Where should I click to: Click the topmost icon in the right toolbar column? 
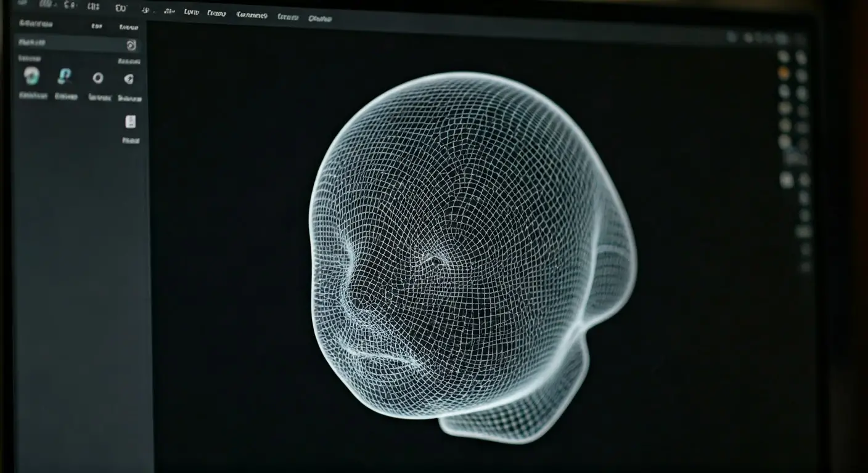[784, 57]
